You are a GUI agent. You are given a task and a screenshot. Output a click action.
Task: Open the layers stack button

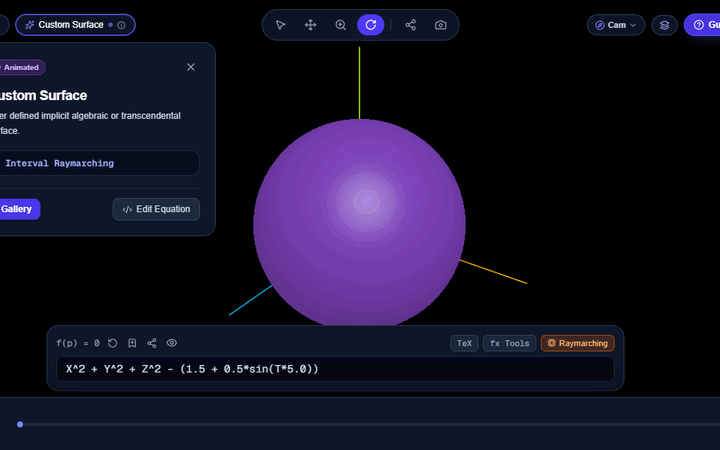(664, 25)
